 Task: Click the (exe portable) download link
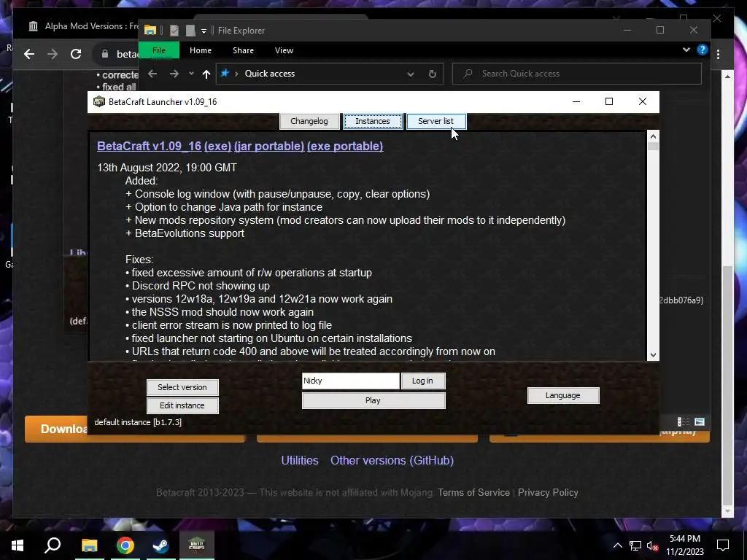(x=345, y=146)
